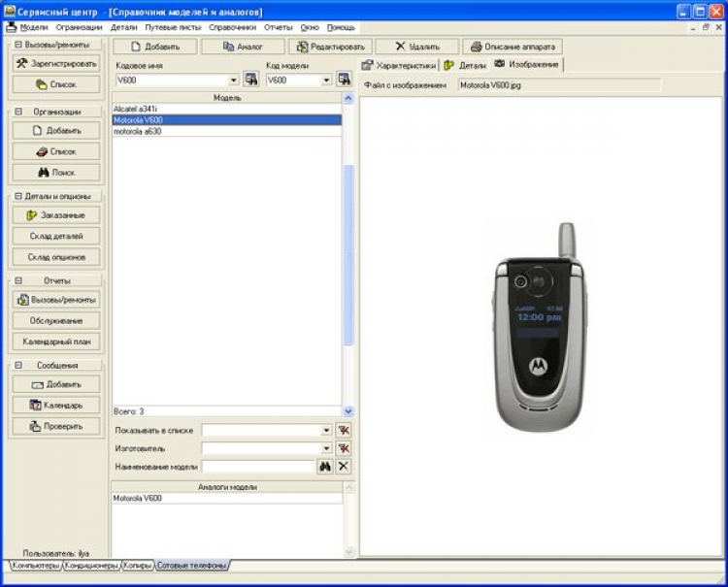Switch to Компьютеры bottom tab

(36, 566)
